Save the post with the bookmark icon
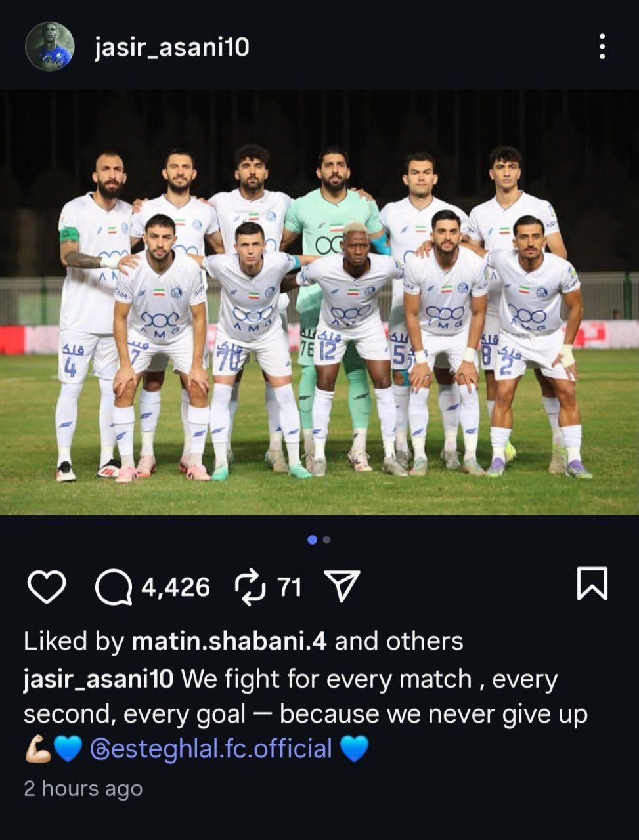Viewport: 639px width, 840px height. point(592,583)
